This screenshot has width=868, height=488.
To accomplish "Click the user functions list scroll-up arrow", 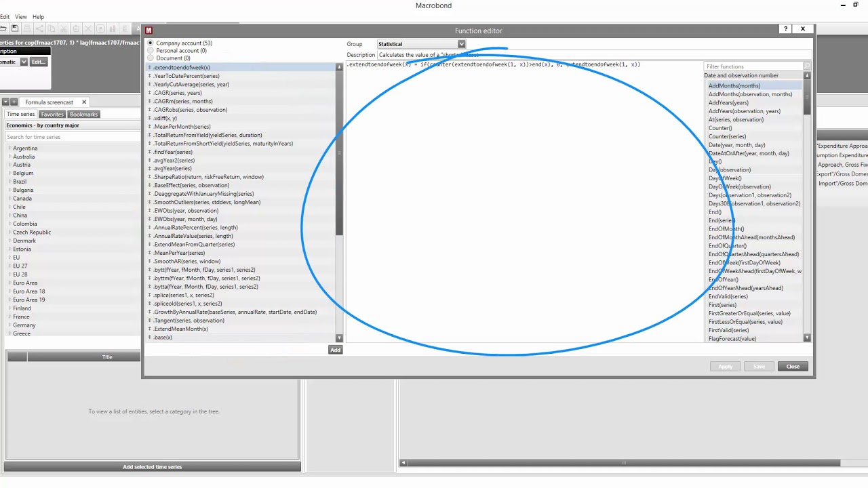I will point(339,67).
